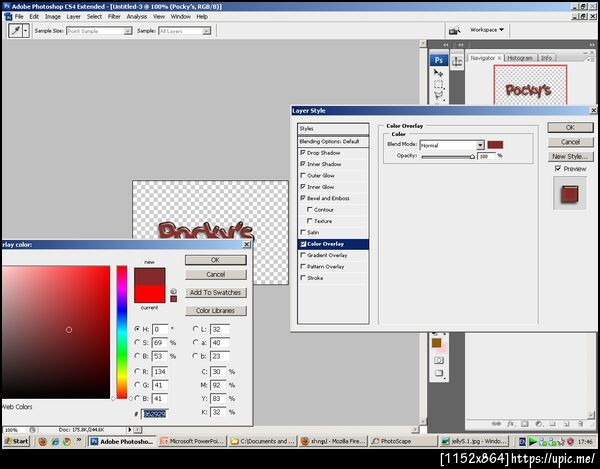The width and height of the screenshot is (600, 469).
Task: Enable the Outer Glow checkbox
Action: point(303,175)
